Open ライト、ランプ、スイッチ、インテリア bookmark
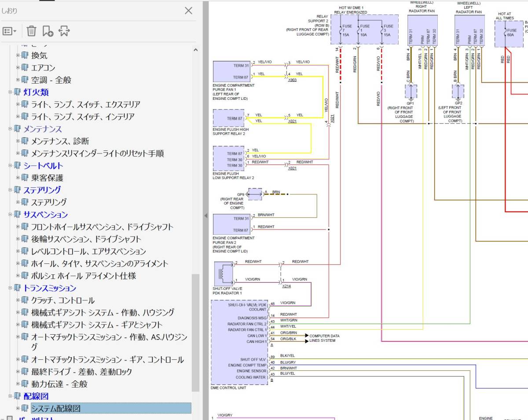Screen dimensions: 528x420 click(x=83, y=117)
